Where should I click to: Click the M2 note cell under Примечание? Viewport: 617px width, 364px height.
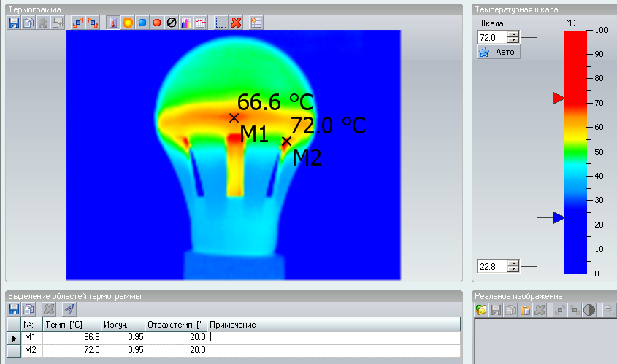coord(334,351)
